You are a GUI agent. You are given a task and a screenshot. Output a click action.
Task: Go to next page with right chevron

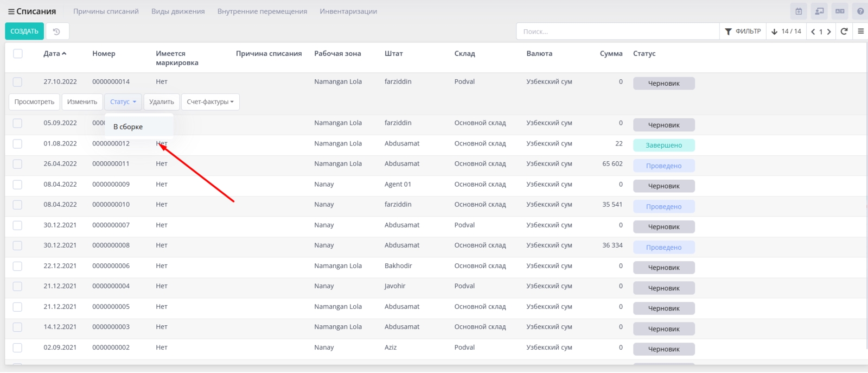[829, 31]
